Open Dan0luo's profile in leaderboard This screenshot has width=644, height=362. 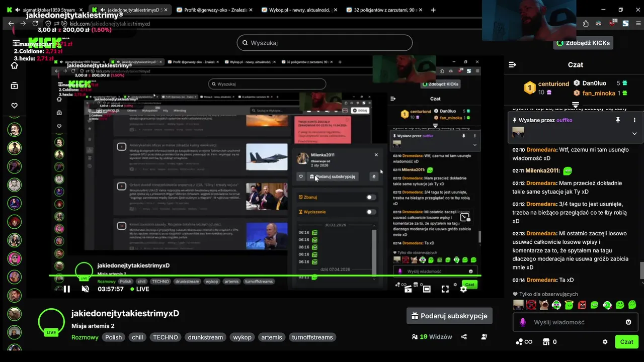click(594, 83)
